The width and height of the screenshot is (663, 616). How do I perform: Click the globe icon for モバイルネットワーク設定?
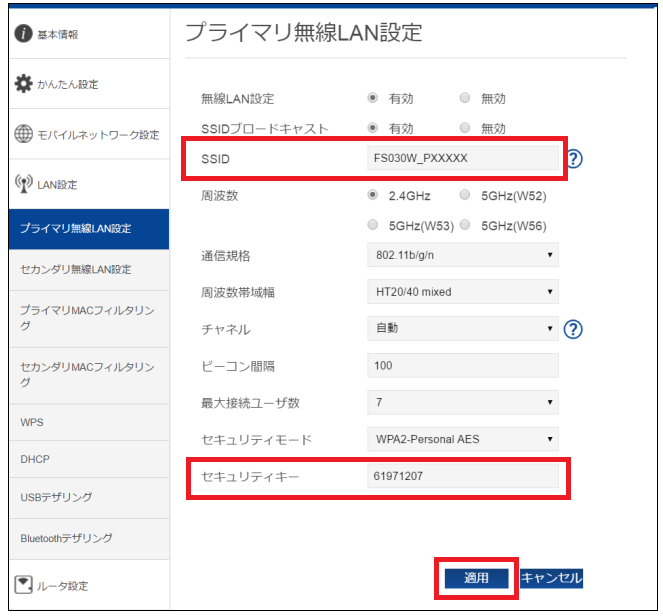(24, 135)
